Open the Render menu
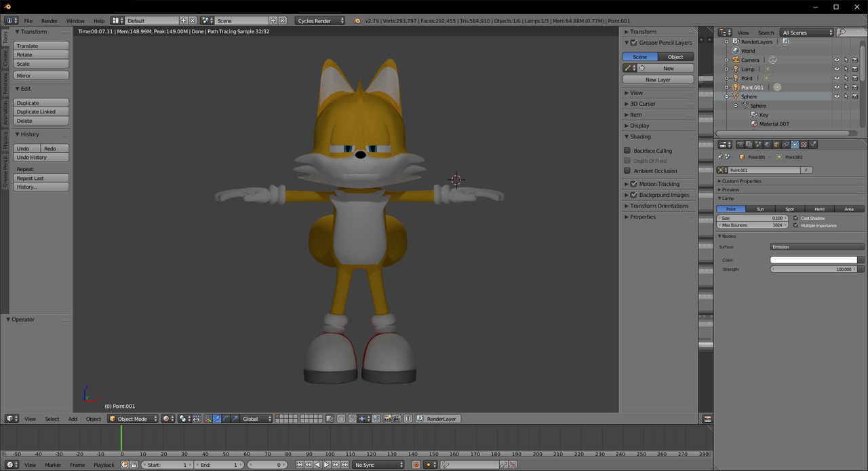The height and width of the screenshot is (471, 868). pos(50,21)
